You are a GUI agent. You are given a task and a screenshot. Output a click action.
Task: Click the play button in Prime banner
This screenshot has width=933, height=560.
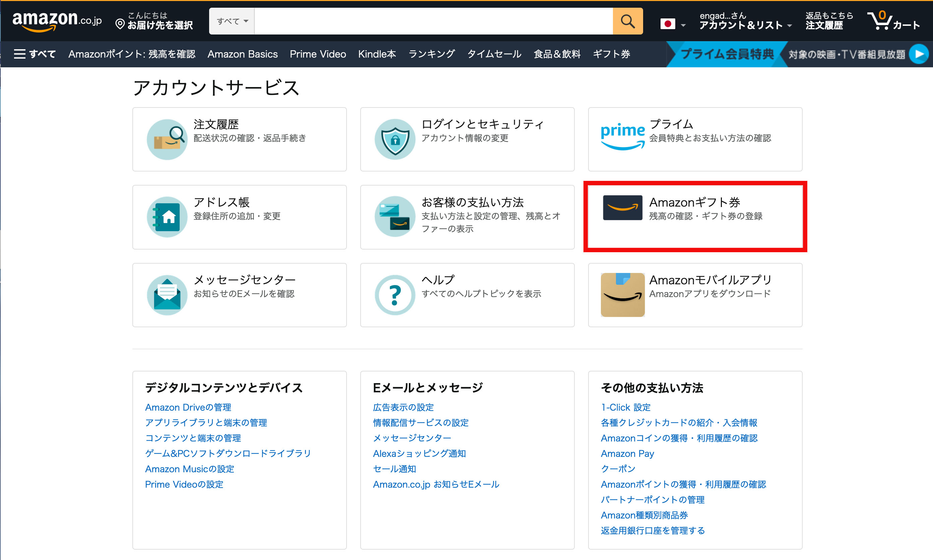click(x=918, y=54)
